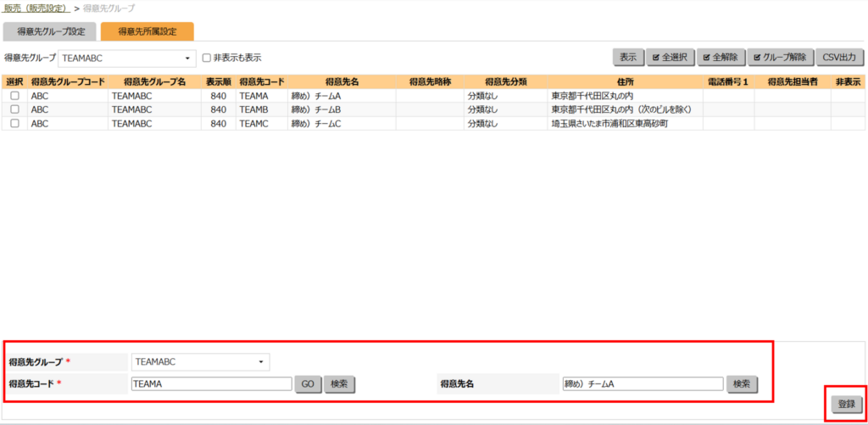Image resolution: width=868 pixels, height=425 pixels.
Task: Expand the bottom form 得意先グループ dropdown
Action: [200, 362]
